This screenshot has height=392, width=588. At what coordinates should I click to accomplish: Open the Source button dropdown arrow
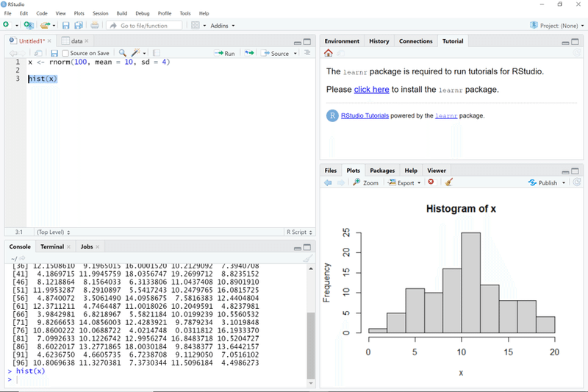click(x=295, y=53)
